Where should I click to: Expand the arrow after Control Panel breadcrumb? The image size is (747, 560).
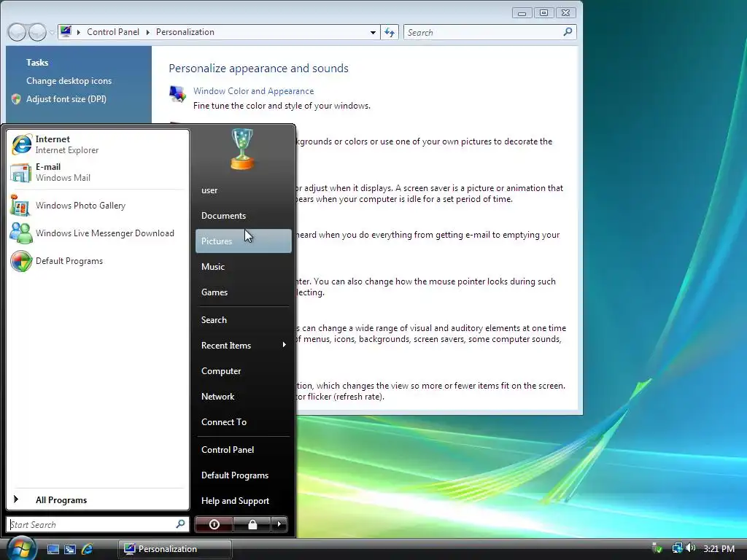(147, 32)
